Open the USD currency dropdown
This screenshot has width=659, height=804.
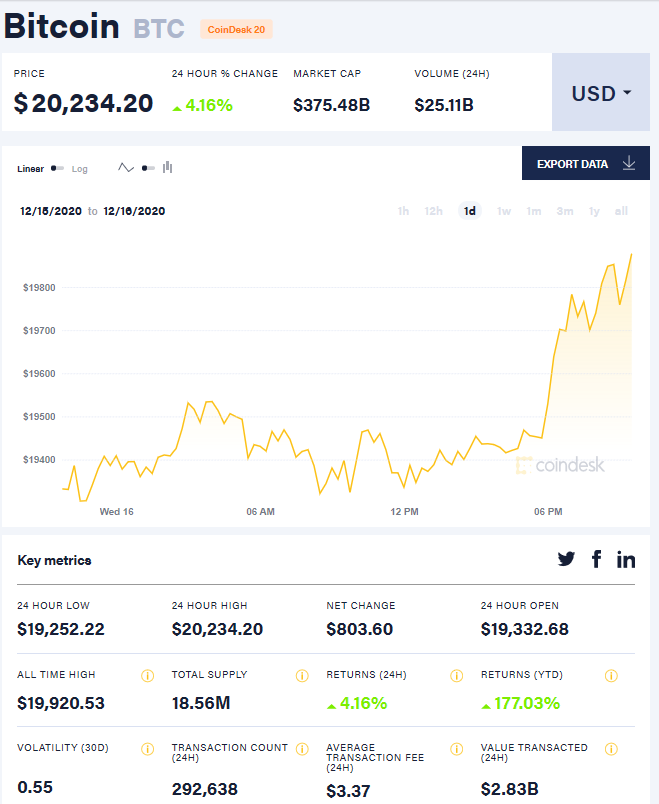601,93
